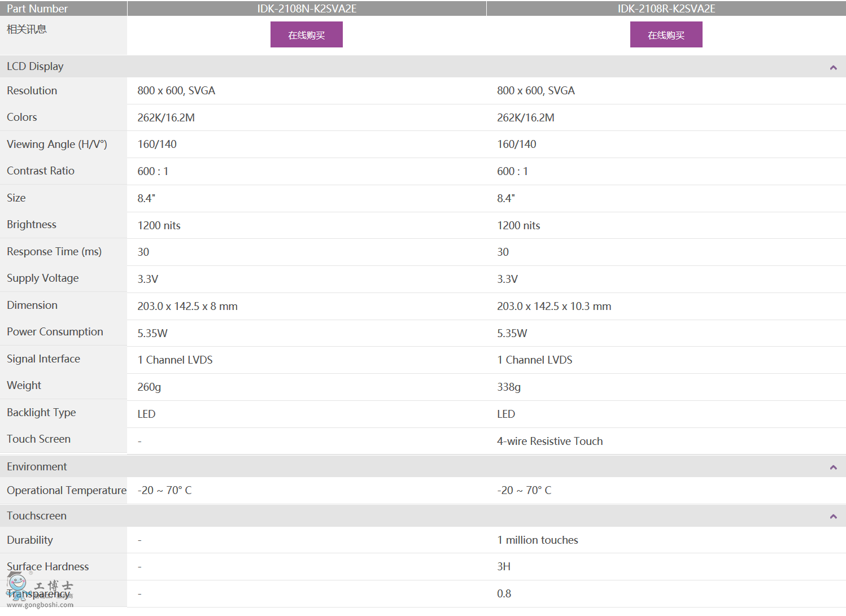Click the 4-wire Resistive Touch value
The width and height of the screenshot is (846, 616).
(x=550, y=442)
